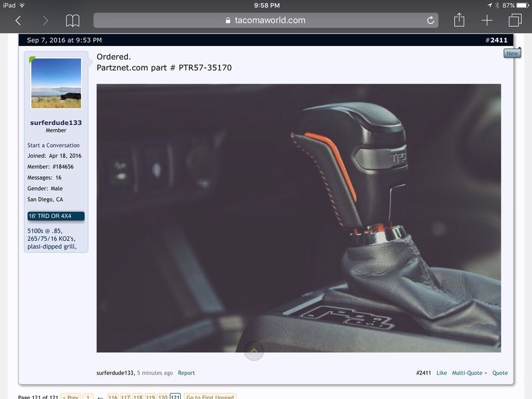Click surferdude133 link below the image
Viewport: 532px width, 399px height.
(x=115, y=373)
